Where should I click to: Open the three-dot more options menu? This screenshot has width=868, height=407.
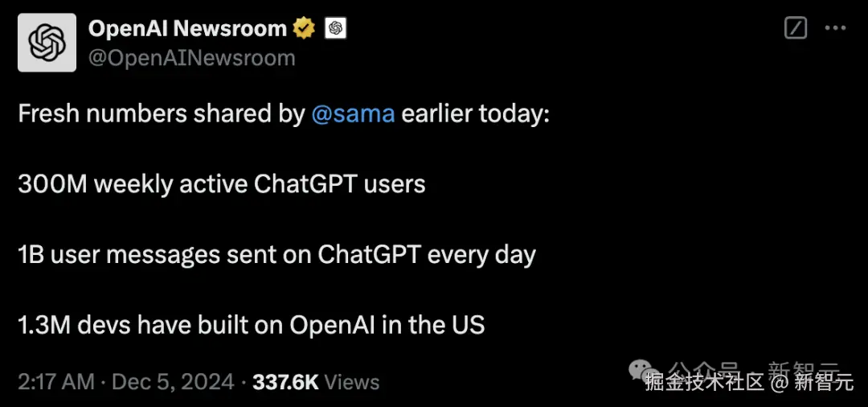[836, 28]
